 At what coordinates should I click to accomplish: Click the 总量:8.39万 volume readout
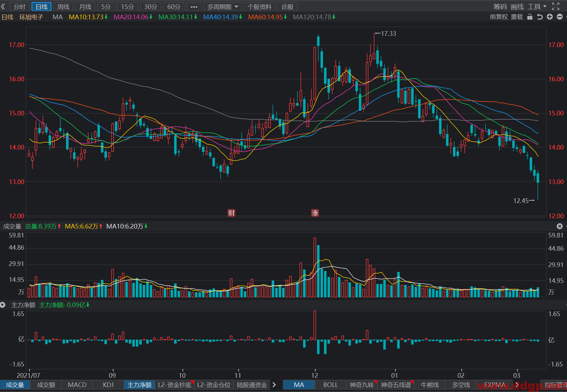43,226
